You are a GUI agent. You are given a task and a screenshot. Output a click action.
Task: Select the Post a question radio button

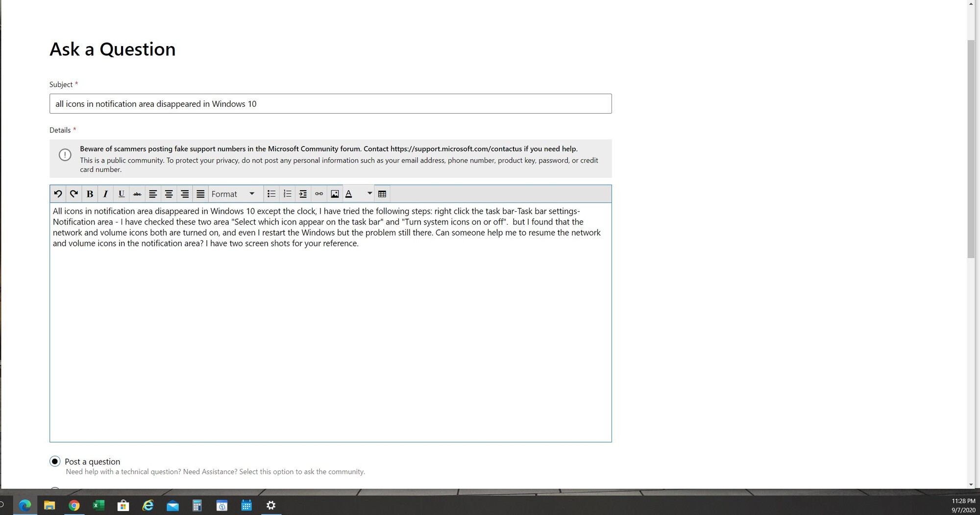coord(55,461)
